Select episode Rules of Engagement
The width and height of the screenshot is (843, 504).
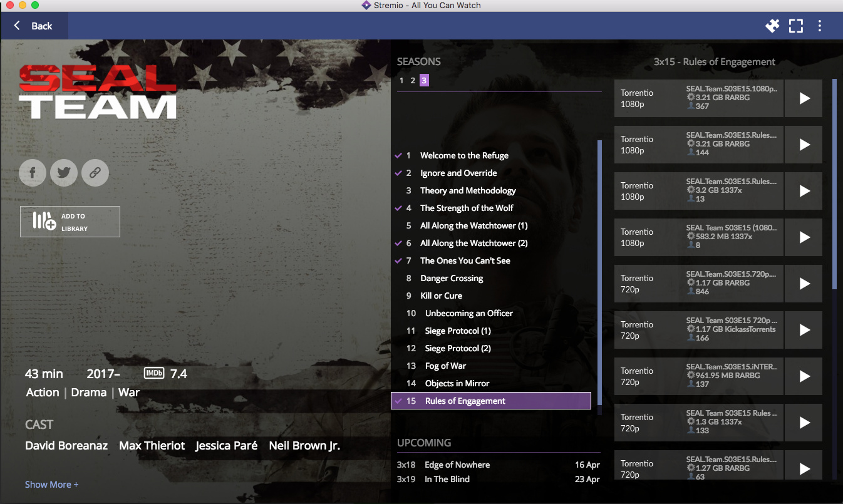coord(491,401)
